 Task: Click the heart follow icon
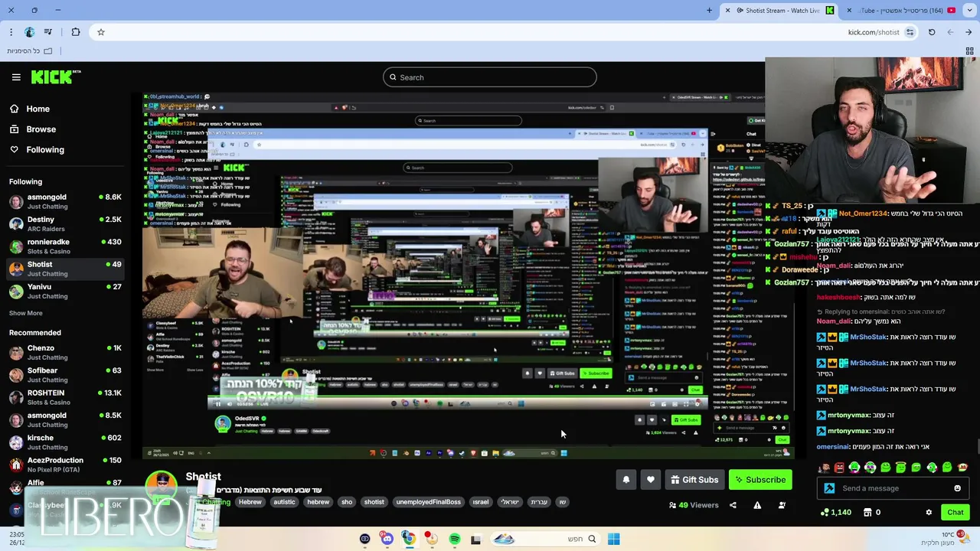coord(650,480)
